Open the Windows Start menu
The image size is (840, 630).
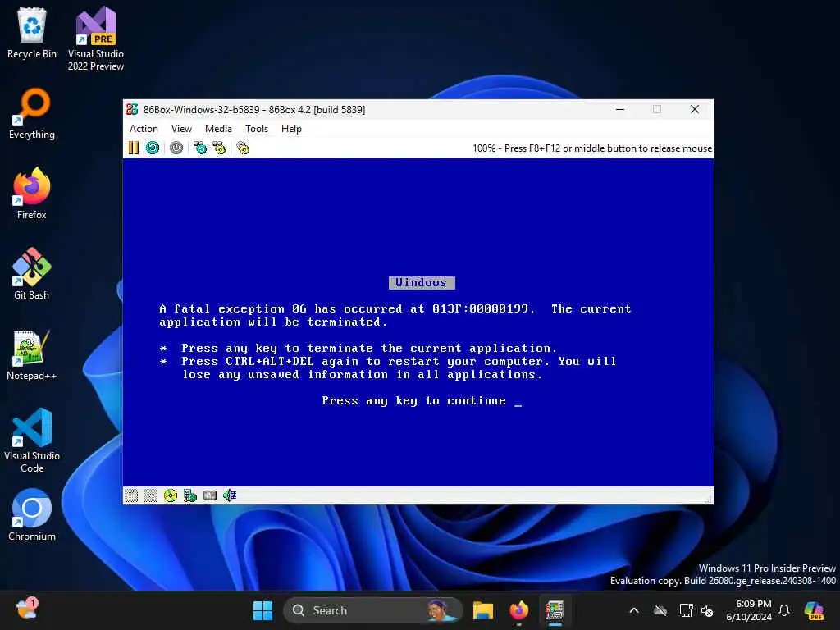(x=262, y=610)
